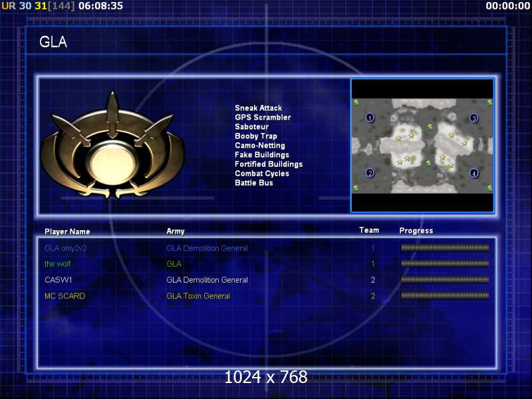Click the Sneak Attack ability text
Viewport: 532px width, 399px height.
(258, 108)
